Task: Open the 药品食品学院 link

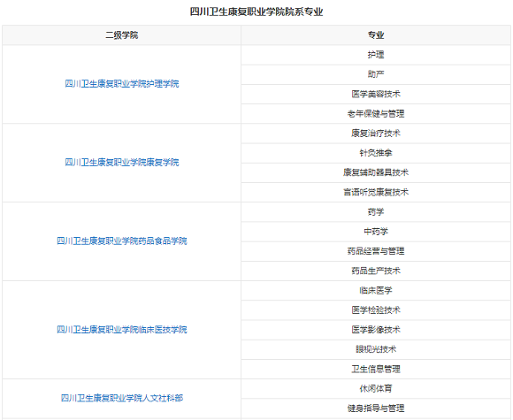Action: click(122, 241)
